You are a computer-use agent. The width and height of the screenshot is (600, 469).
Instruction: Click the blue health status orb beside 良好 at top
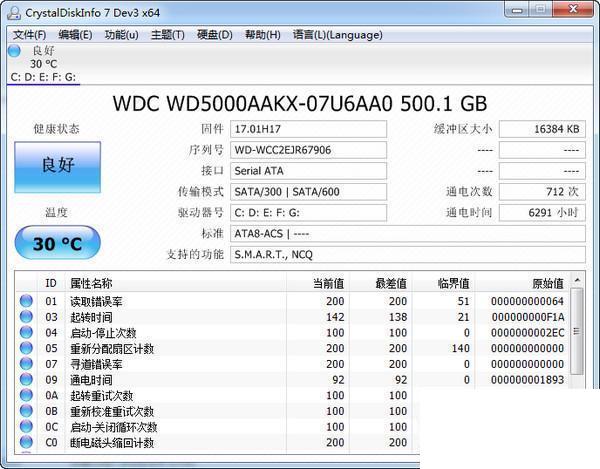(14, 50)
